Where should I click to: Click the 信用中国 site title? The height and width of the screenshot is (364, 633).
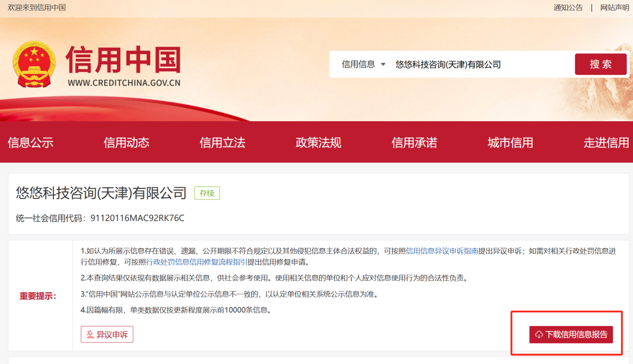tap(123, 60)
